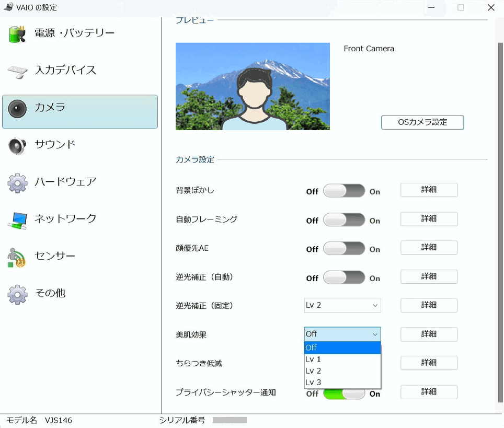The image size is (504, 428).
Task: Choose Lv 2 in the 美肌効果 list
Action: point(342,371)
